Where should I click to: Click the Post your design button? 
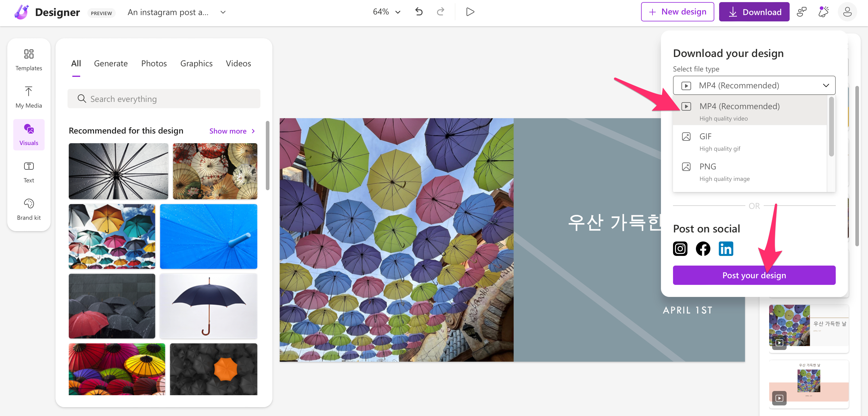754,275
